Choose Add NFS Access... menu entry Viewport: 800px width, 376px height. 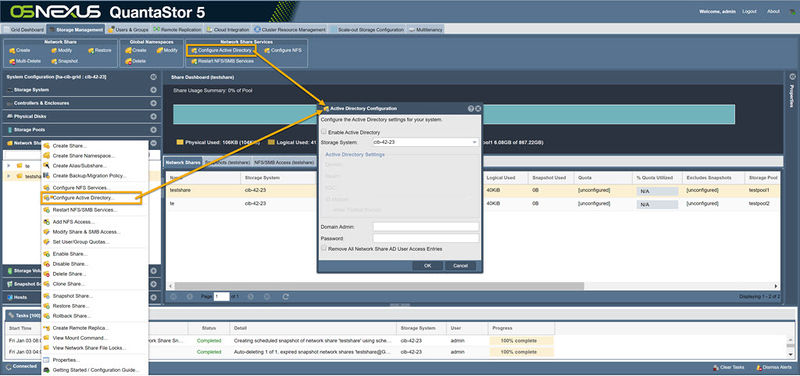(x=73, y=222)
